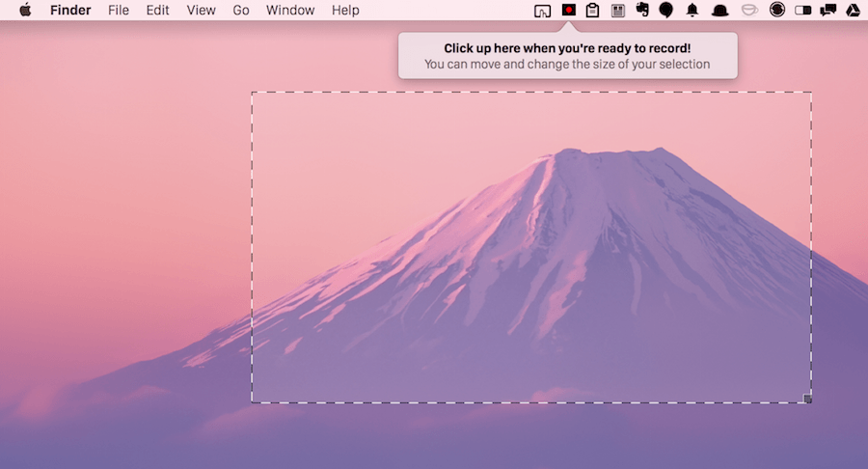This screenshot has width=868, height=469.
Task: Open the notification bell icon
Action: [x=692, y=11]
